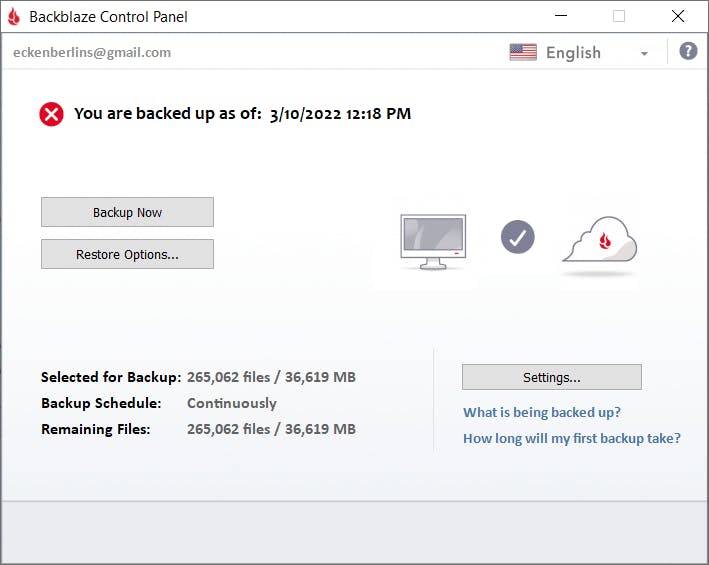Screen dimensions: 709x565
Task: Open 'What is being backed up?' link
Action: (542, 412)
